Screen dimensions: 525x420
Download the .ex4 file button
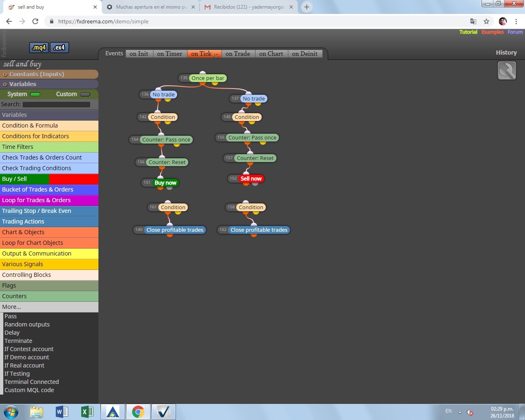[59, 48]
